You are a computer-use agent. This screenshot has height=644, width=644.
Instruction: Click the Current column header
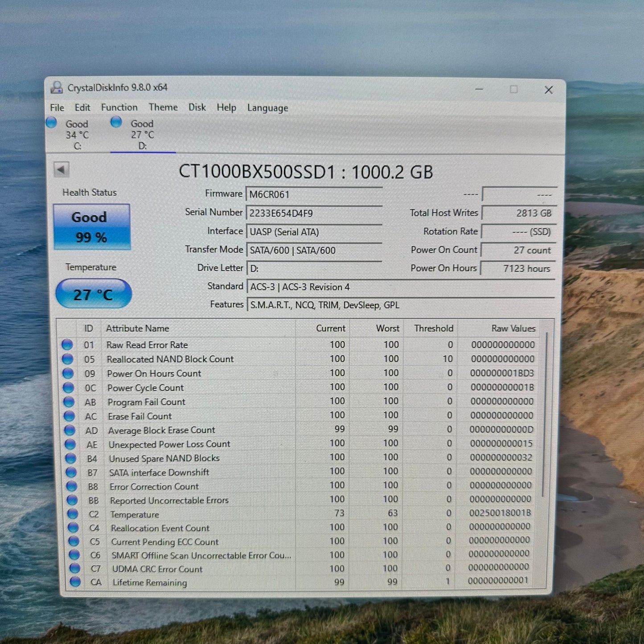322,328
